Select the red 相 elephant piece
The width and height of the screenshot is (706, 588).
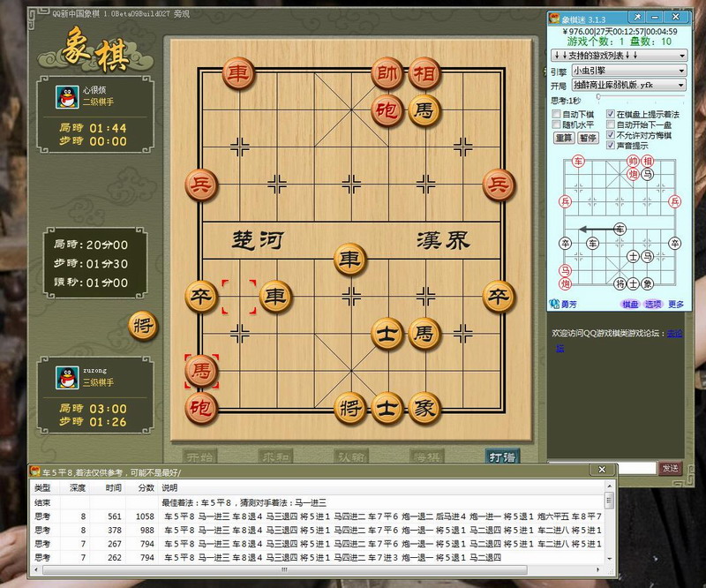424,73
